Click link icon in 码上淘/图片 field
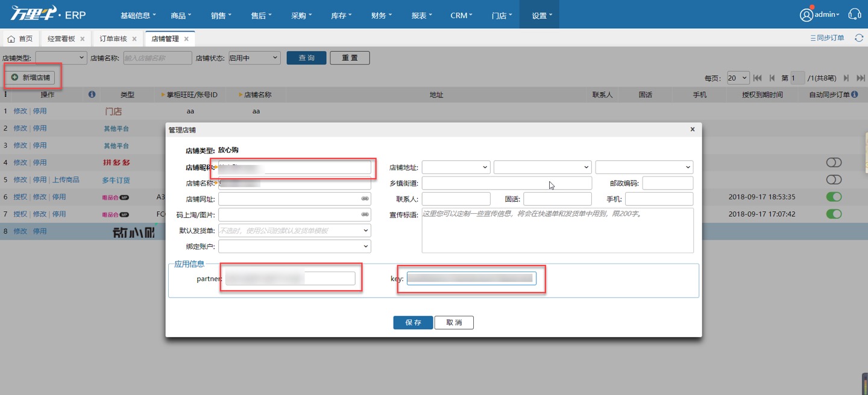Screen dimensions: 868x395 365,214
